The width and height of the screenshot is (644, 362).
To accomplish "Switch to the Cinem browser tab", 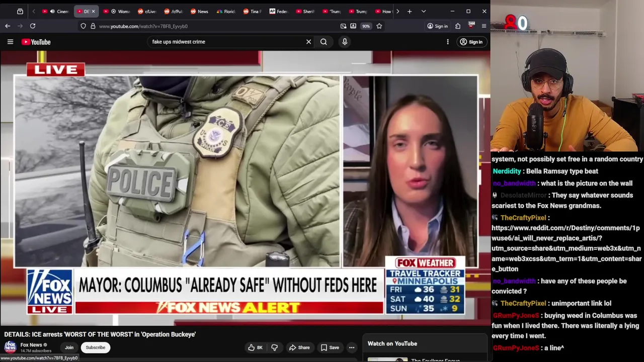I will pos(56,11).
